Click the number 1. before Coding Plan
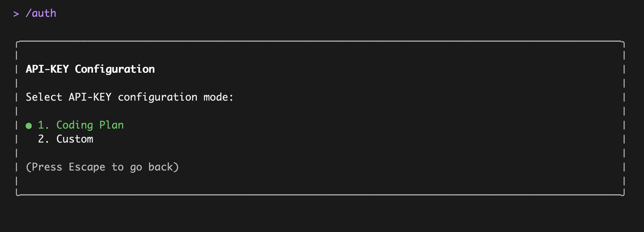 [44, 125]
